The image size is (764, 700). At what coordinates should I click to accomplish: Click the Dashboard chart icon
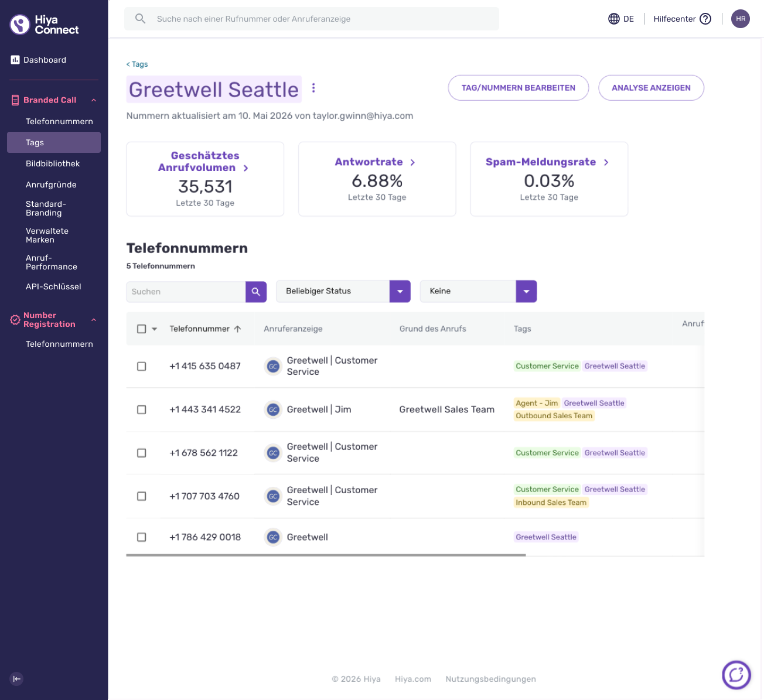(15, 60)
